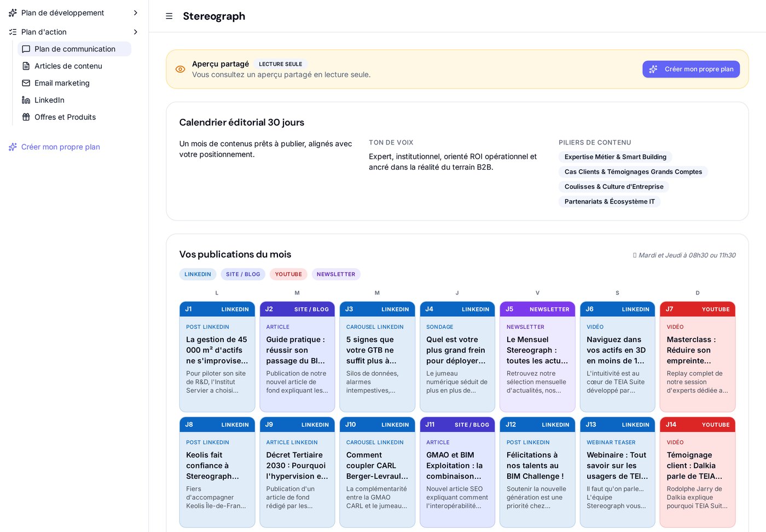Click the sidebar Créer mon propre plan link
766x532 pixels.
pyautogui.click(x=61, y=147)
